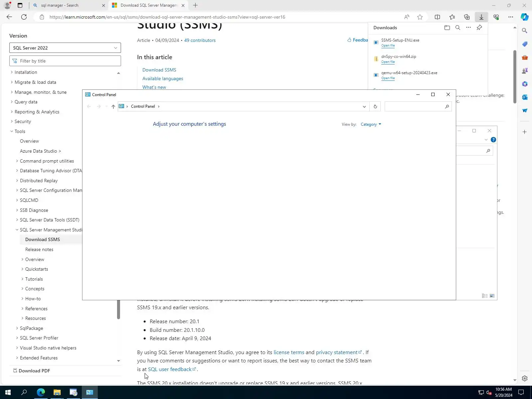Viewport: 532px width, 399px height.
Task: Click What's new article link
Action: point(154,87)
